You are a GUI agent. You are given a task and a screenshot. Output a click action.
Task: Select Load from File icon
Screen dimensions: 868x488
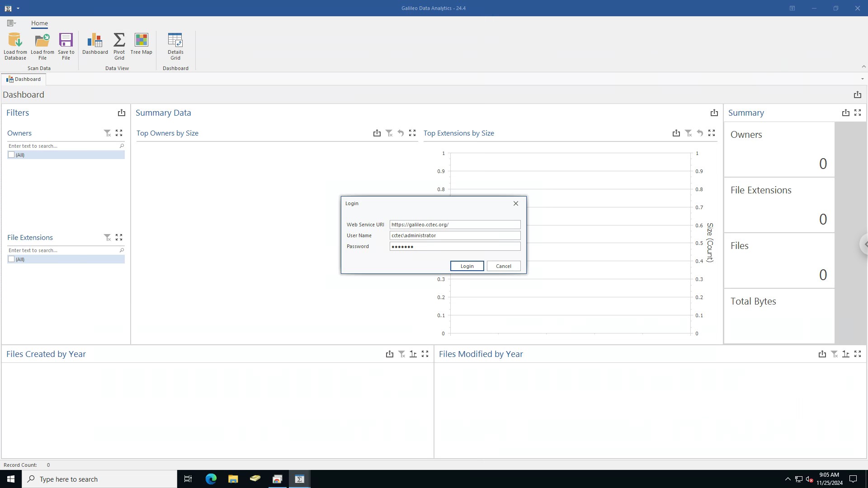(x=42, y=46)
